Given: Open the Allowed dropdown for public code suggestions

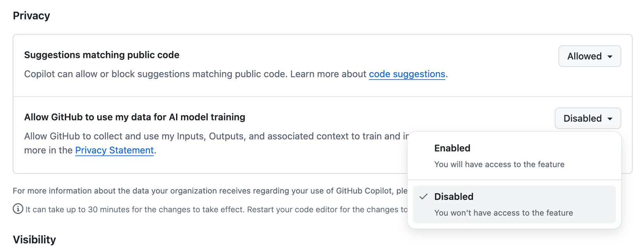Looking at the screenshot, I should pos(589,56).
